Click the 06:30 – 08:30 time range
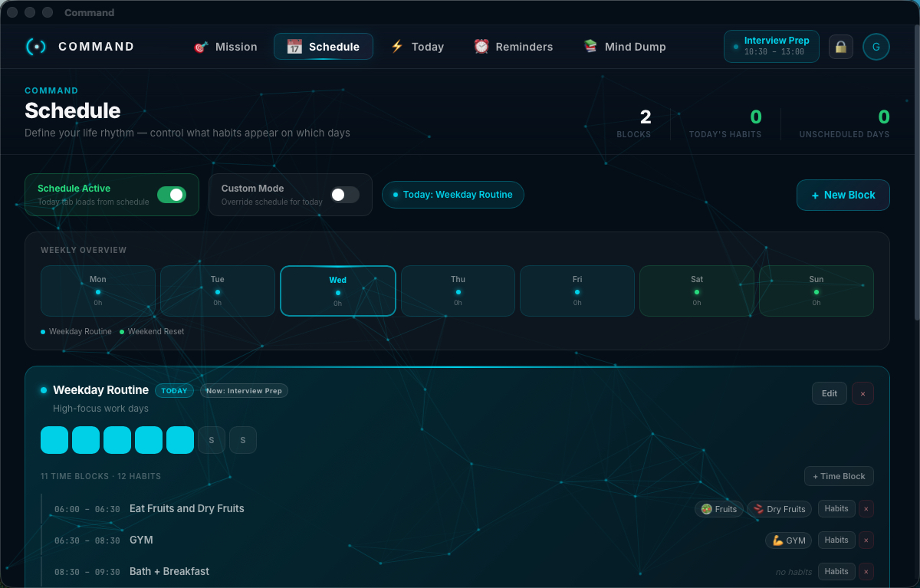 pos(87,540)
